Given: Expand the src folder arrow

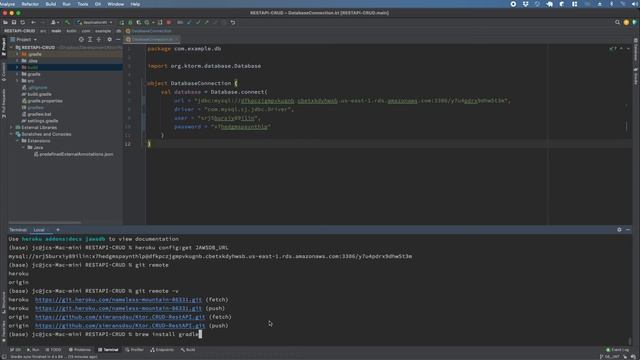Looking at the screenshot, I should point(17,81).
